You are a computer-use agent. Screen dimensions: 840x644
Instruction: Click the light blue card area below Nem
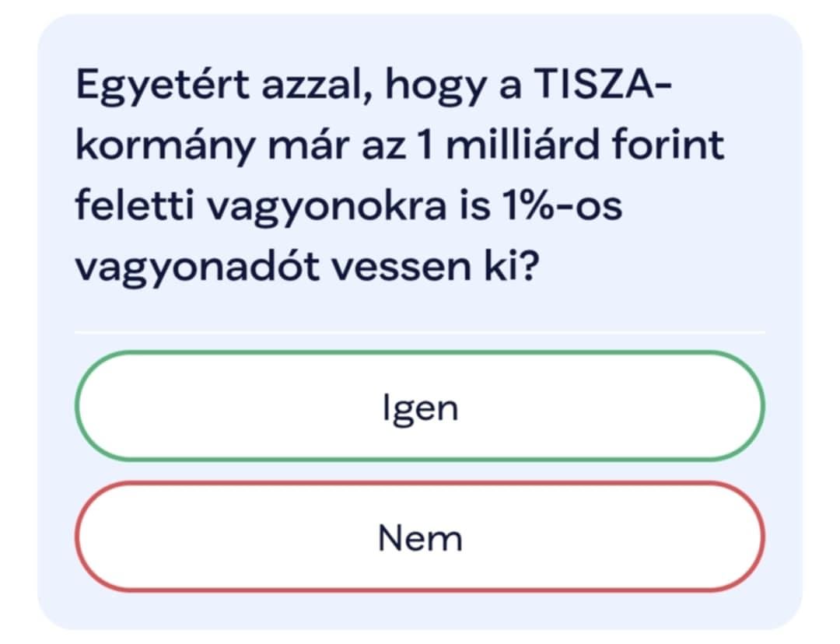click(420, 611)
